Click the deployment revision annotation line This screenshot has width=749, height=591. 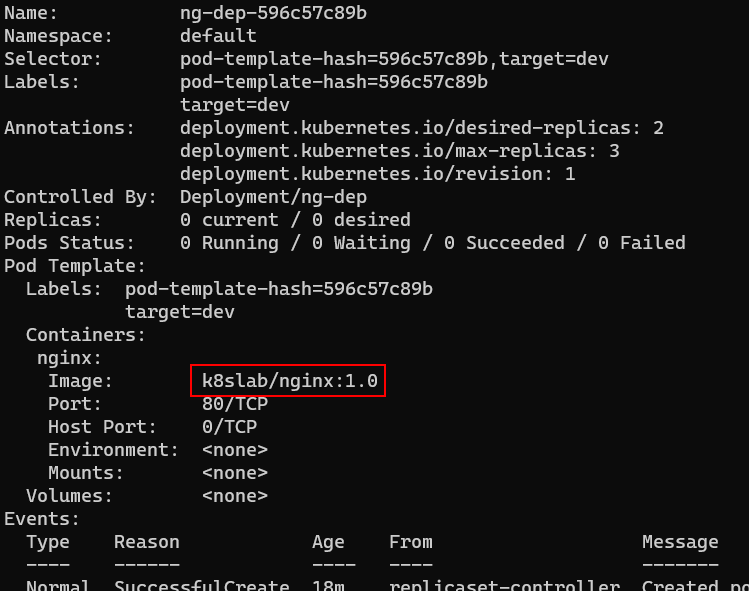[377, 174]
